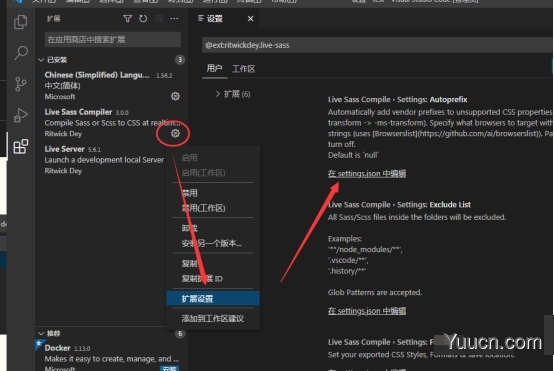
Task: Click the settings search field with @ext:ritwickdey.live-sass
Action: (x=378, y=45)
